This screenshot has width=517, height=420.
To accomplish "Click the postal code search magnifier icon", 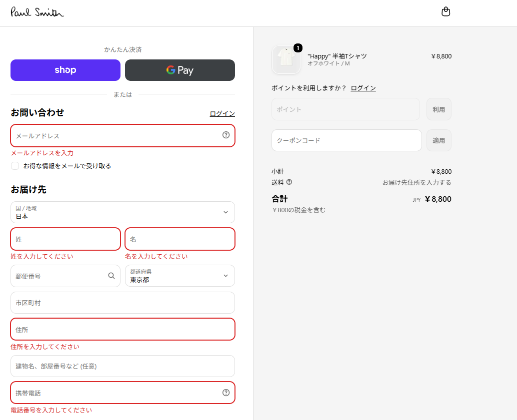I will pos(111,276).
